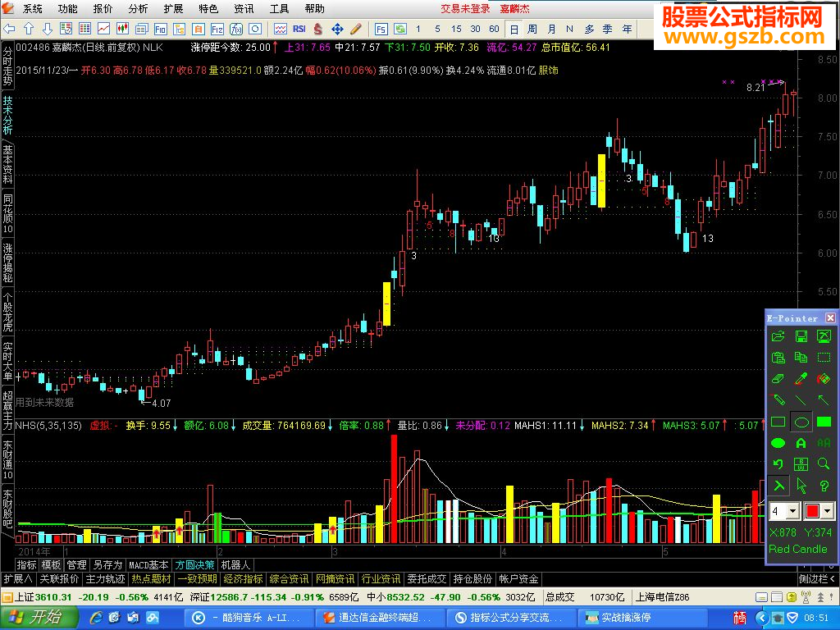Screen dimensions: 840x630
Task: Switch to yearly '年' period
Action: click(x=627, y=29)
